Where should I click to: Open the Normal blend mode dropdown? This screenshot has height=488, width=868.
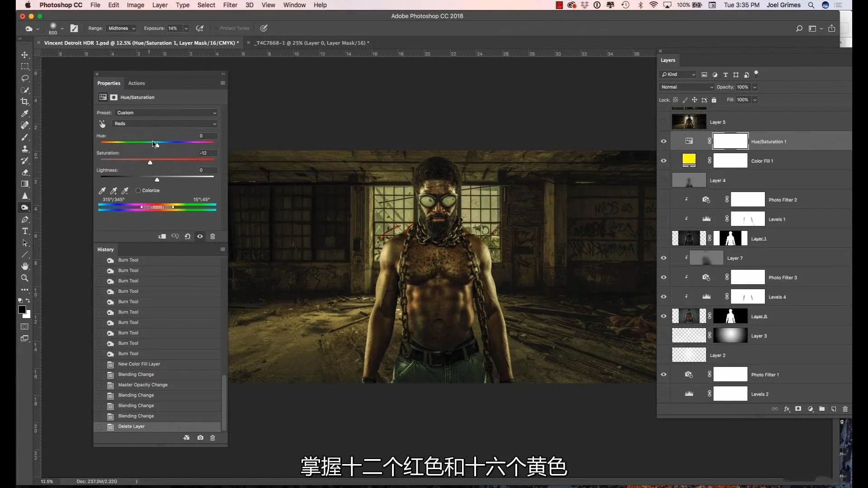tap(687, 87)
